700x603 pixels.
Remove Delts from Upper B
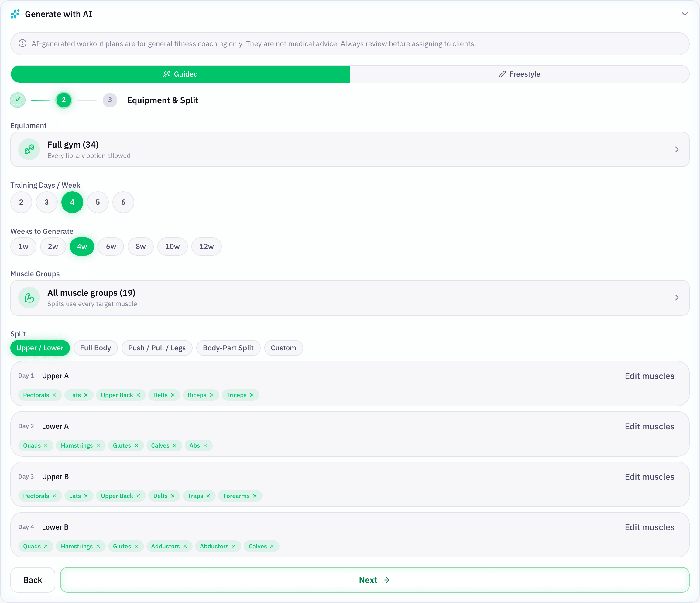coord(173,496)
